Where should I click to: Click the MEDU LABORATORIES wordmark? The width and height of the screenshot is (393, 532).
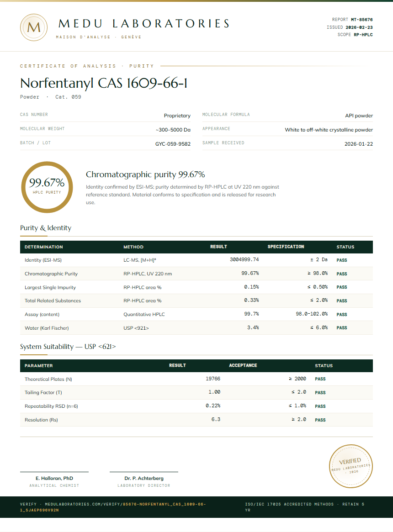144,23
